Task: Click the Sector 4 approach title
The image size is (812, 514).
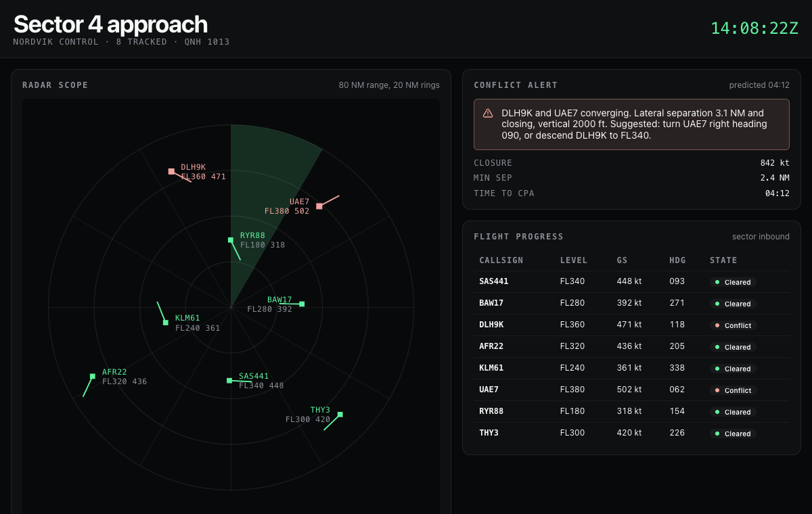Action: [110, 24]
